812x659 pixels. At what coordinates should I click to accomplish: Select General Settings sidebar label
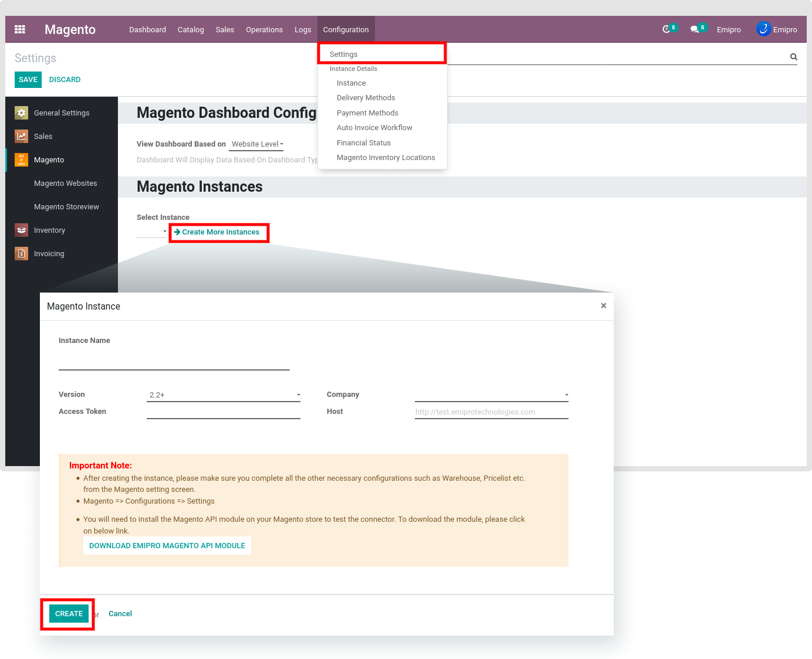62,113
